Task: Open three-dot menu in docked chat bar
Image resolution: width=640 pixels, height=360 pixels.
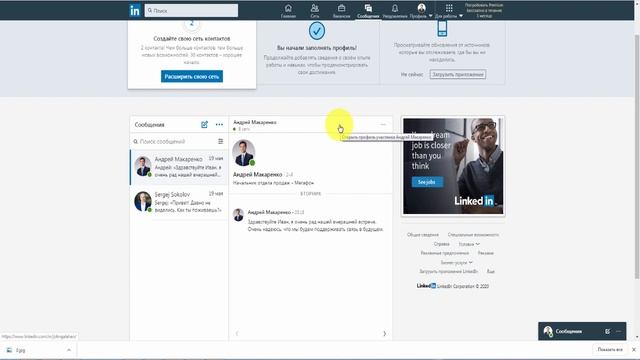Action: [619, 331]
